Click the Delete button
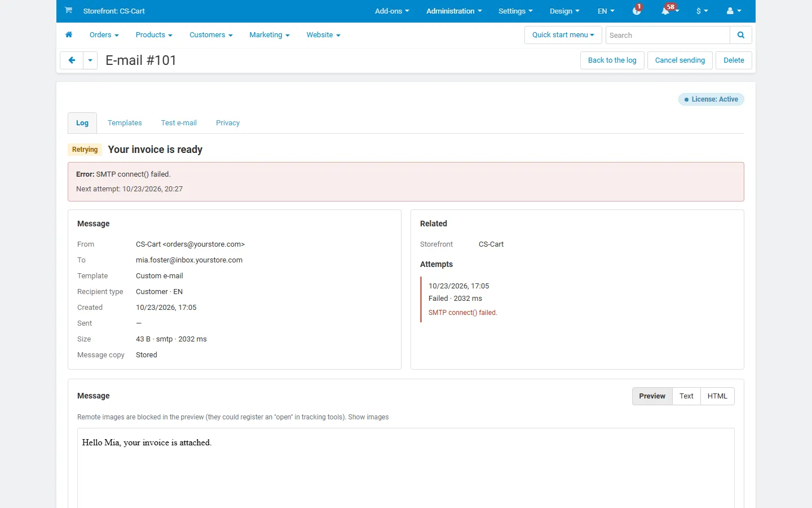This screenshot has height=508, width=812. (x=734, y=60)
